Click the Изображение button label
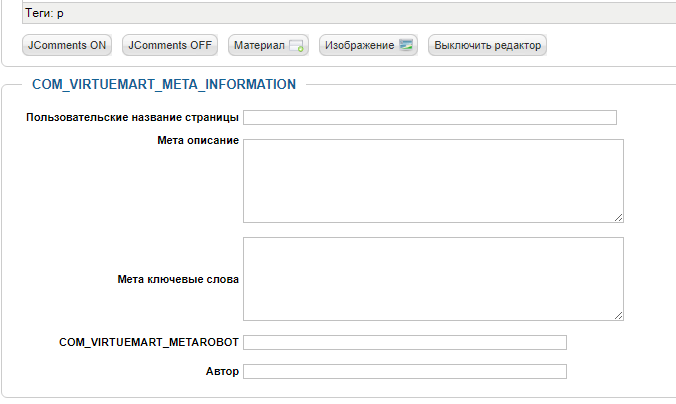Viewport: 676px width, 404px height. point(360,46)
